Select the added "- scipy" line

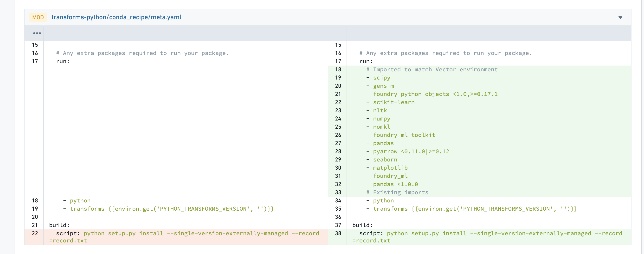(378, 78)
